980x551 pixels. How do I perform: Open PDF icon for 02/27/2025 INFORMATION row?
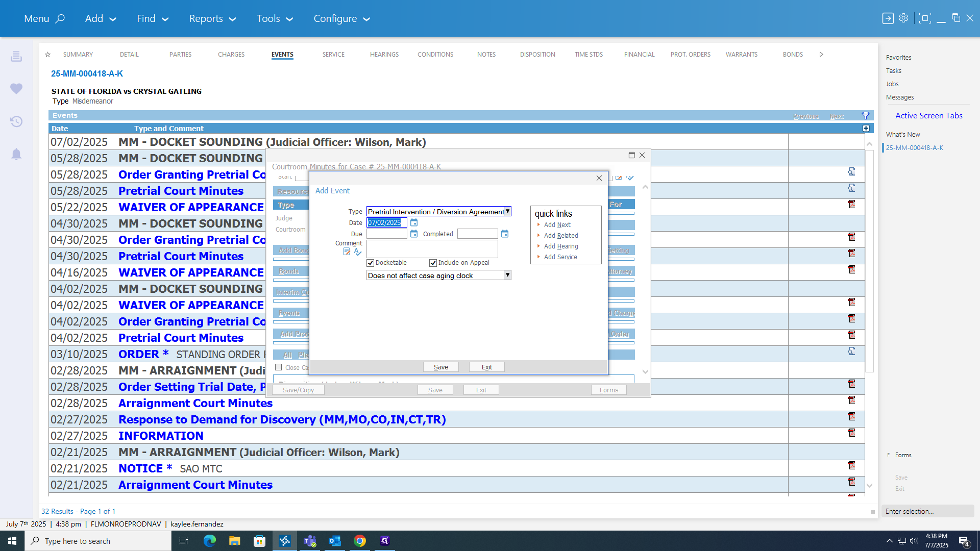click(851, 433)
